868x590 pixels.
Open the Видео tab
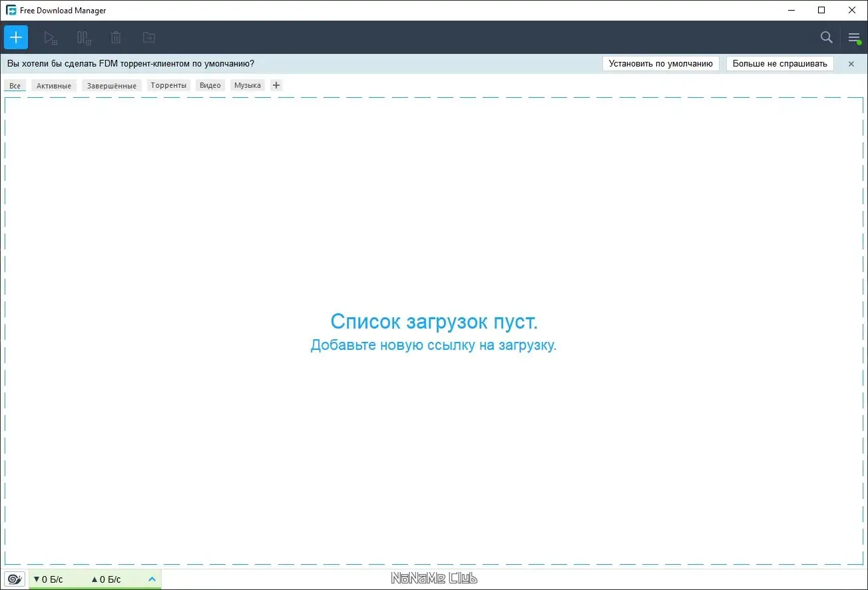(210, 85)
